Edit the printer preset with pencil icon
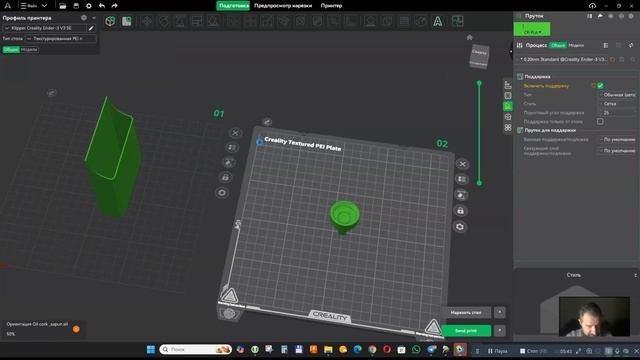Image resolution: width=640 pixels, height=360 pixels. (x=91, y=28)
